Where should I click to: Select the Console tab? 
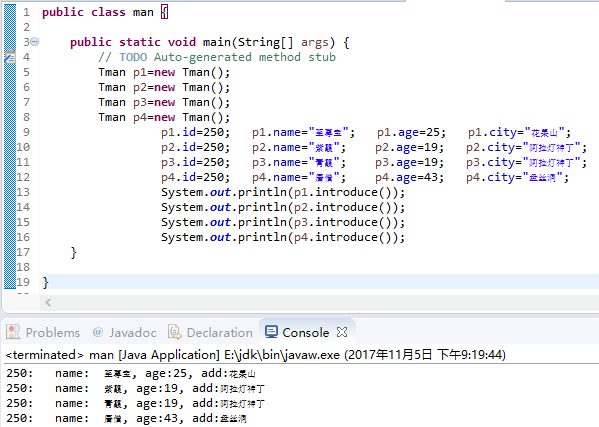coord(298,333)
